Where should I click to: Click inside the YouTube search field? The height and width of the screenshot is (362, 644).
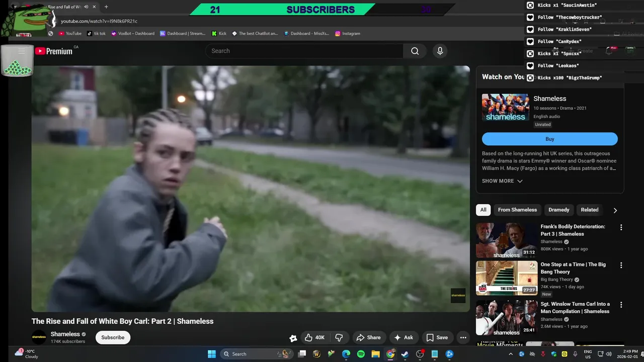pyautogui.click(x=304, y=51)
